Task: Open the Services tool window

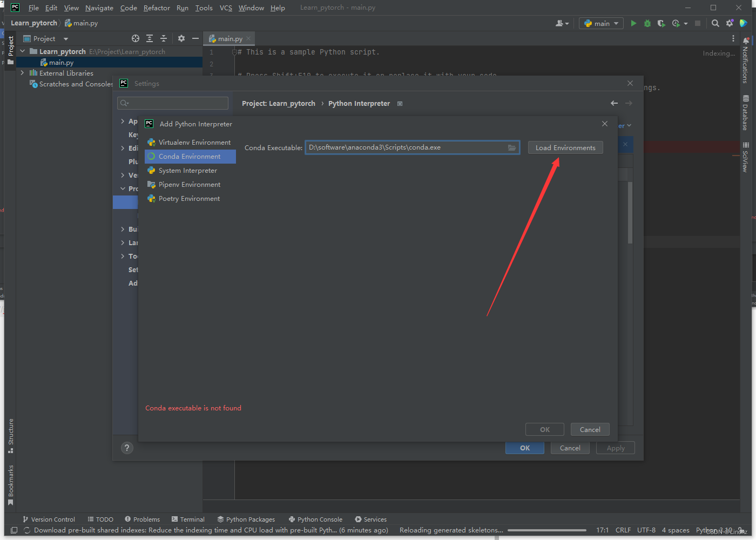Action: coord(370,519)
